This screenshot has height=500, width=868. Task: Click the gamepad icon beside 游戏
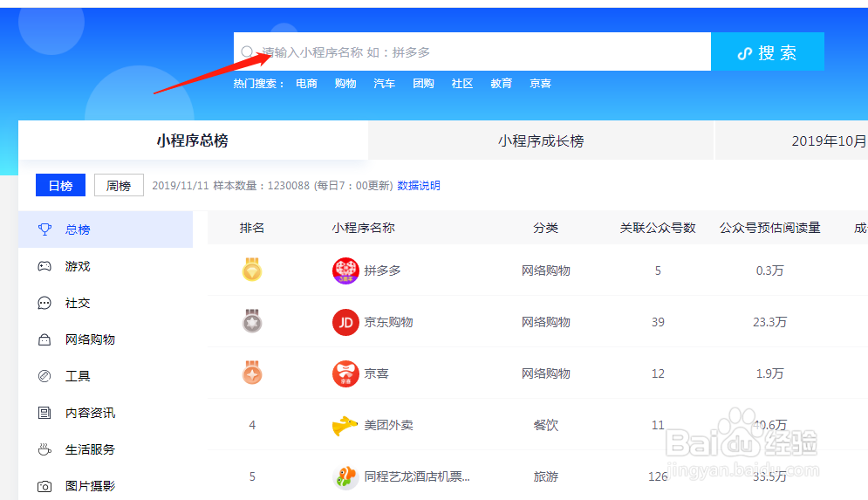pos(44,266)
